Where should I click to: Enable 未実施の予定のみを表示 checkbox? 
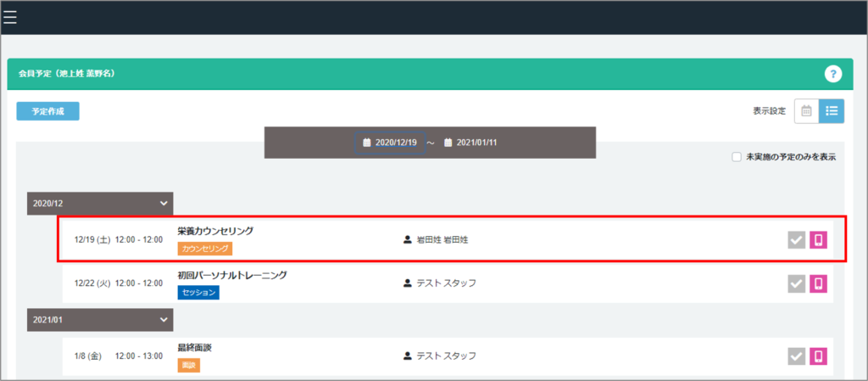tap(737, 157)
